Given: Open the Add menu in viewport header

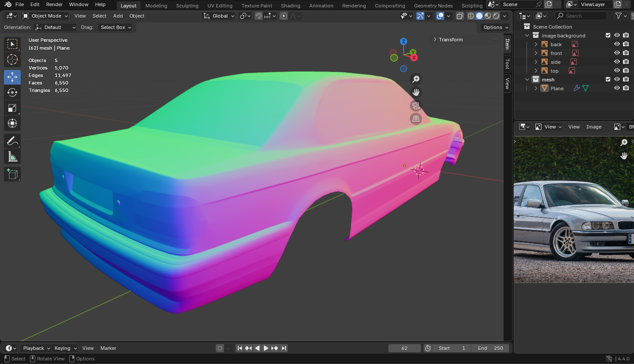Looking at the screenshot, I should tap(118, 16).
